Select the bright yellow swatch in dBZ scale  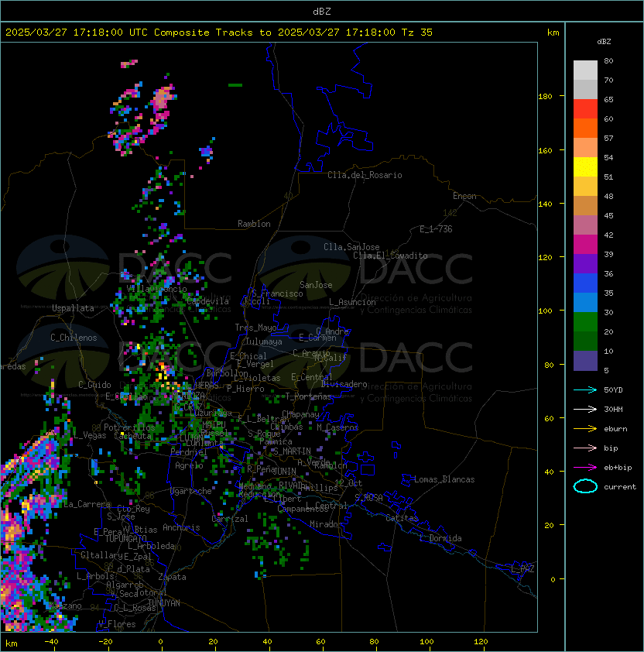tap(585, 167)
